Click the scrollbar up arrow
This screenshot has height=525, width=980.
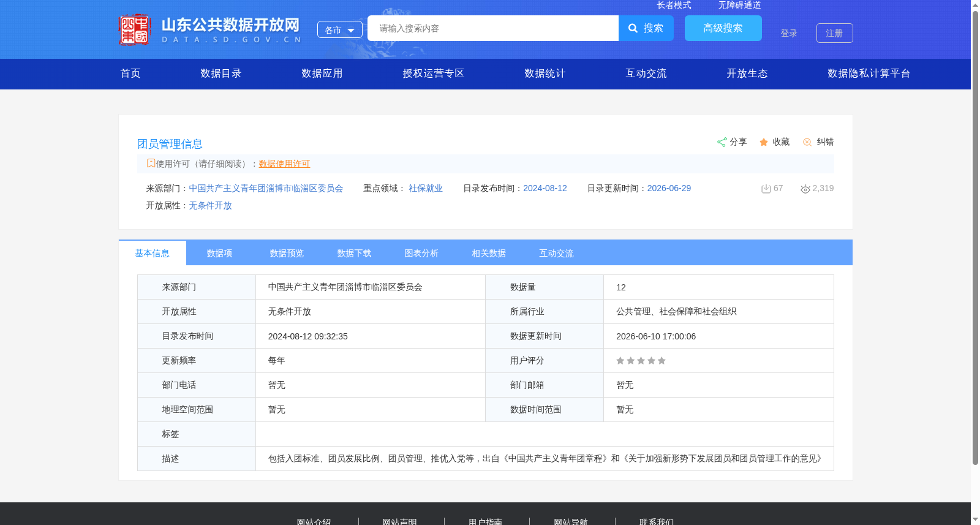[x=975, y=5]
